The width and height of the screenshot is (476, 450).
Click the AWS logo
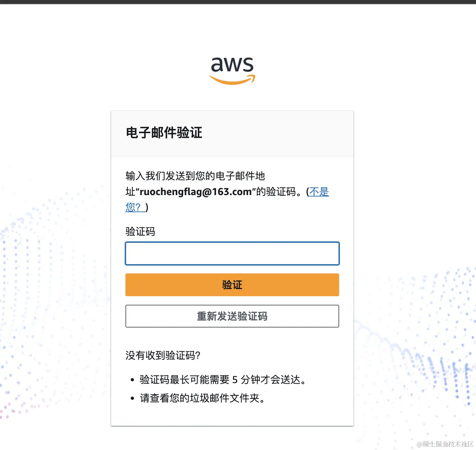(232, 70)
